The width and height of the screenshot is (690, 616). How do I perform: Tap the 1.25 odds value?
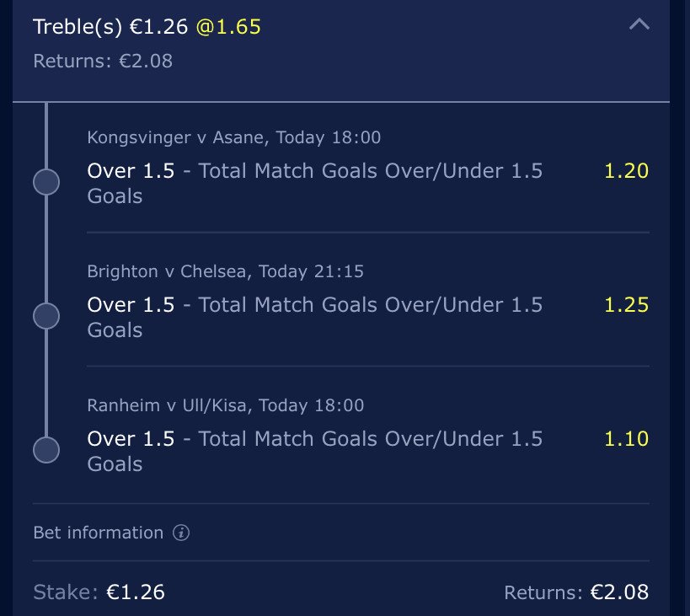pyautogui.click(x=626, y=304)
